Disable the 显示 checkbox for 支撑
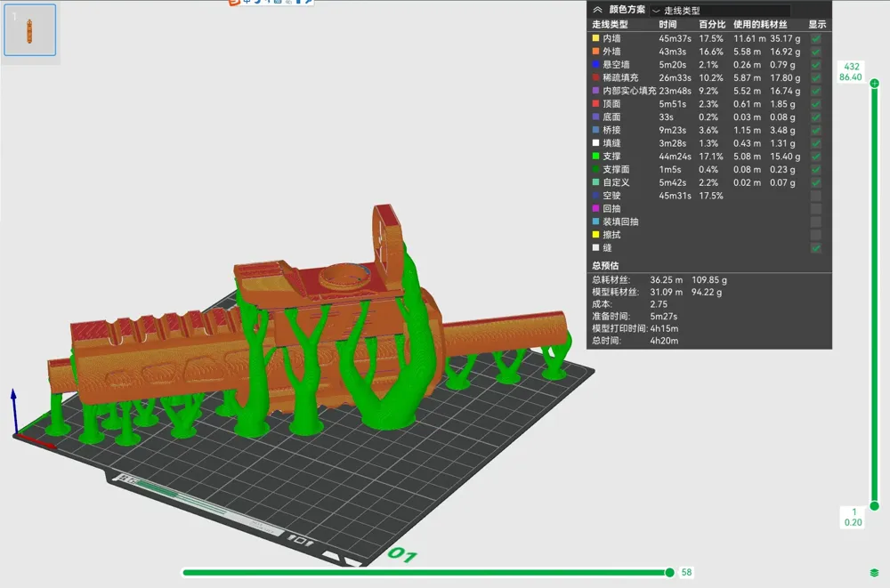Viewport: 890px width, 588px height. click(815, 157)
